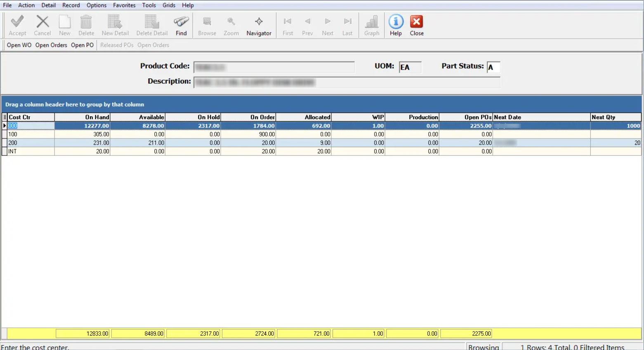
Task: Click the Part Status field
Action: (493, 67)
